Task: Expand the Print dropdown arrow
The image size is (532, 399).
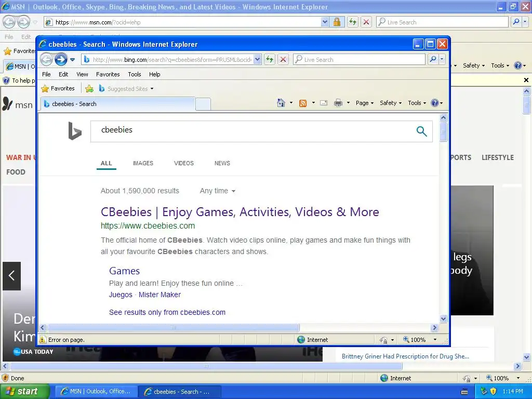Action: pos(348,103)
